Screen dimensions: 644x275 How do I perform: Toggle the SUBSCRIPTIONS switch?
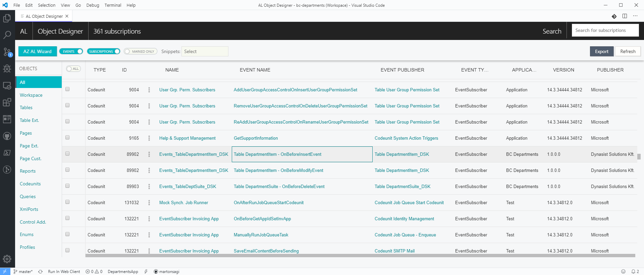coord(104,51)
